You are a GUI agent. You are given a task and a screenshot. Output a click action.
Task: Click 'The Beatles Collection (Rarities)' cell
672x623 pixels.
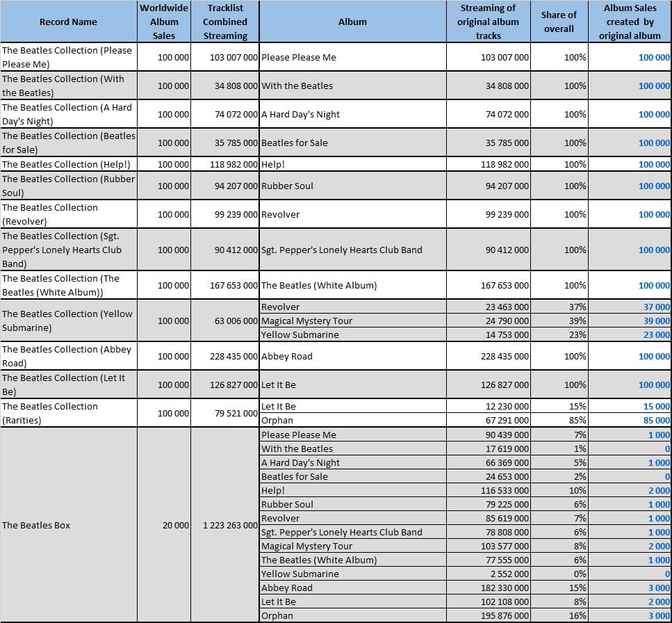point(69,413)
